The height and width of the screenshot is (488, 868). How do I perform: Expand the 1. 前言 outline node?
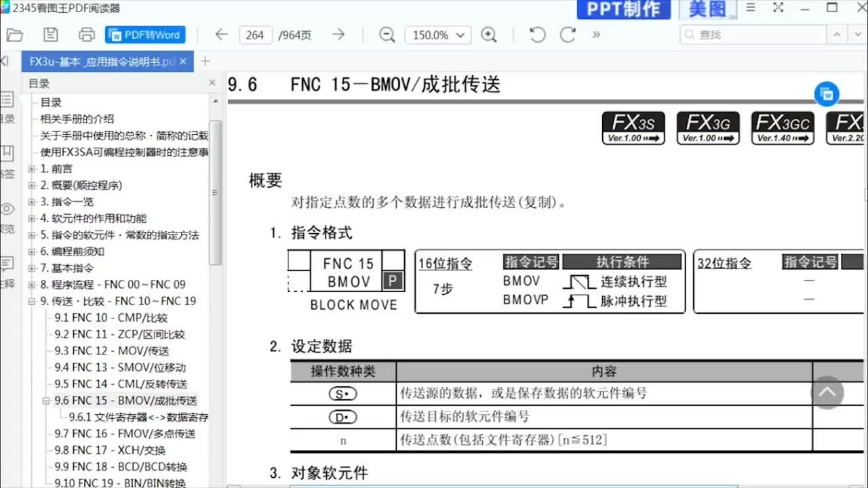(32, 169)
